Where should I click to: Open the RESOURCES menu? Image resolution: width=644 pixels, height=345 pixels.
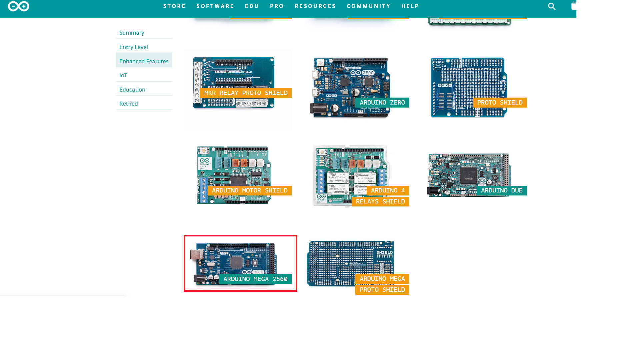pos(315,6)
